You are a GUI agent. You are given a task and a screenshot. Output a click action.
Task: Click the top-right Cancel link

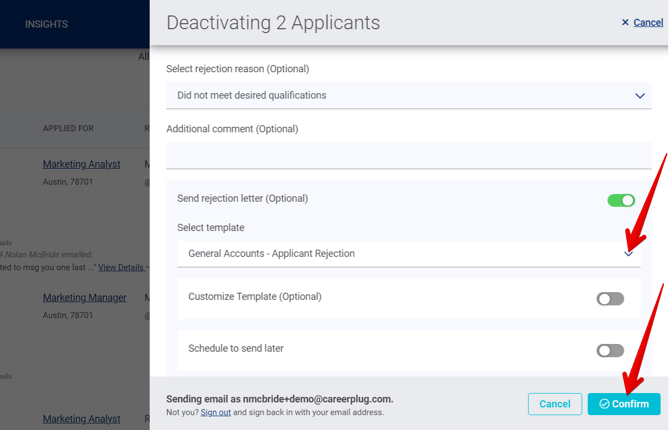pos(648,22)
